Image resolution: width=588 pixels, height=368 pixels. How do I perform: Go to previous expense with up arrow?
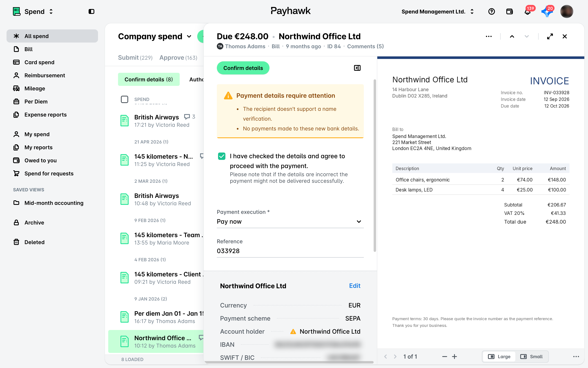point(512,37)
